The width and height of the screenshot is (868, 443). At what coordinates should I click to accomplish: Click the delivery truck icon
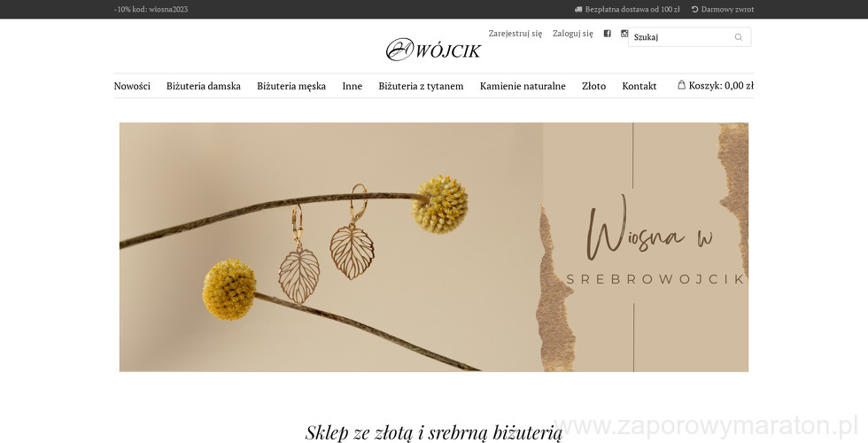pyautogui.click(x=578, y=10)
